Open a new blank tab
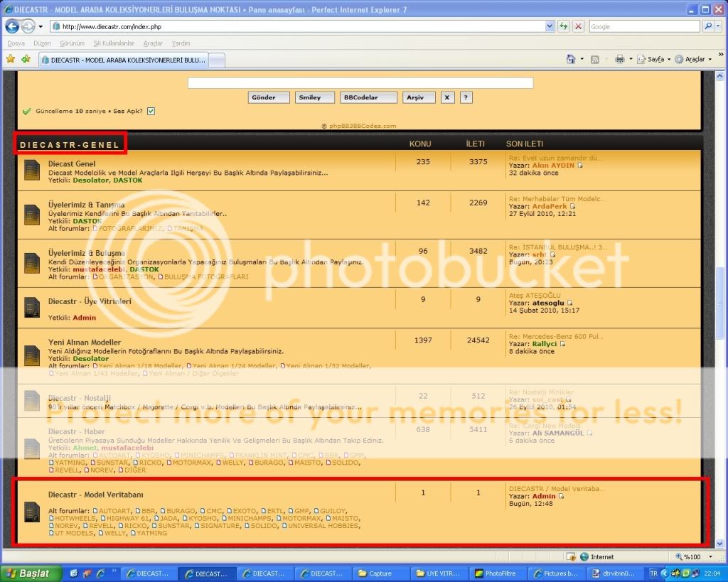 click(x=217, y=60)
